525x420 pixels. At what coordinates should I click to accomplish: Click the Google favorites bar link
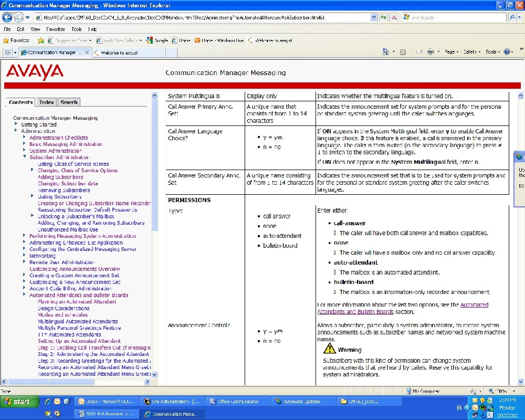coord(157,40)
